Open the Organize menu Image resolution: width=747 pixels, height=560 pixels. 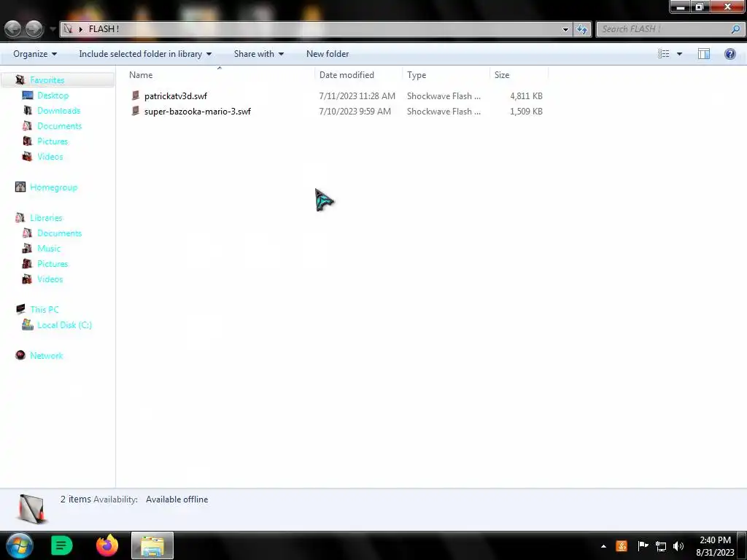[x=35, y=54]
